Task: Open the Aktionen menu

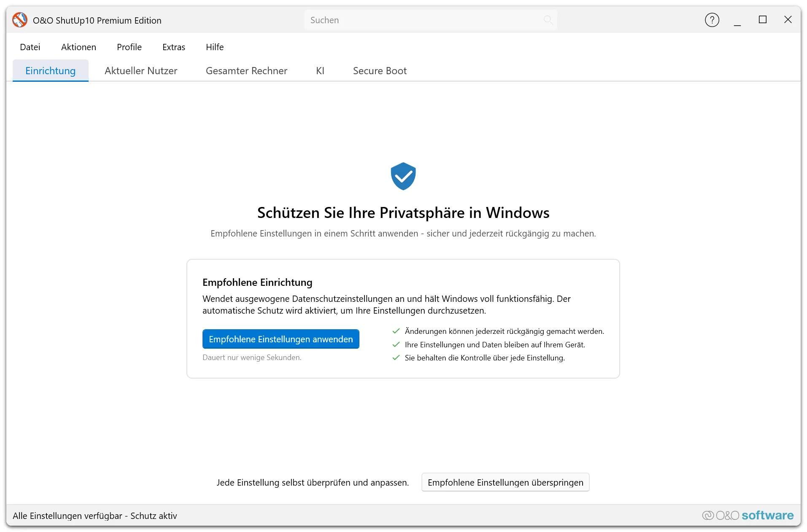Action: tap(78, 47)
